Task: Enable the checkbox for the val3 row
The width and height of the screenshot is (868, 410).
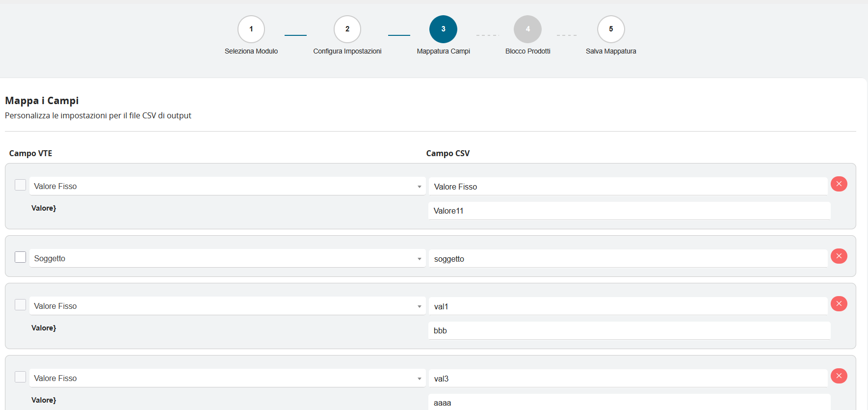Action: [x=20, y=377]
